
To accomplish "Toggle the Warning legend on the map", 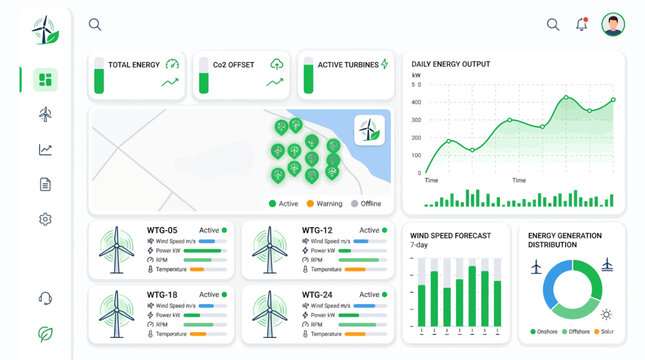I will [x=325, y=204].
